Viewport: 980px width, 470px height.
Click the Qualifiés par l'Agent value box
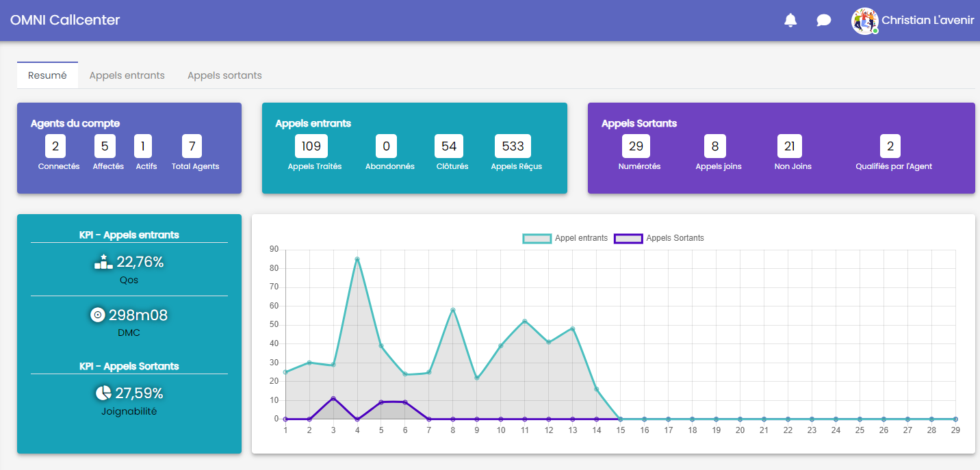890,146
